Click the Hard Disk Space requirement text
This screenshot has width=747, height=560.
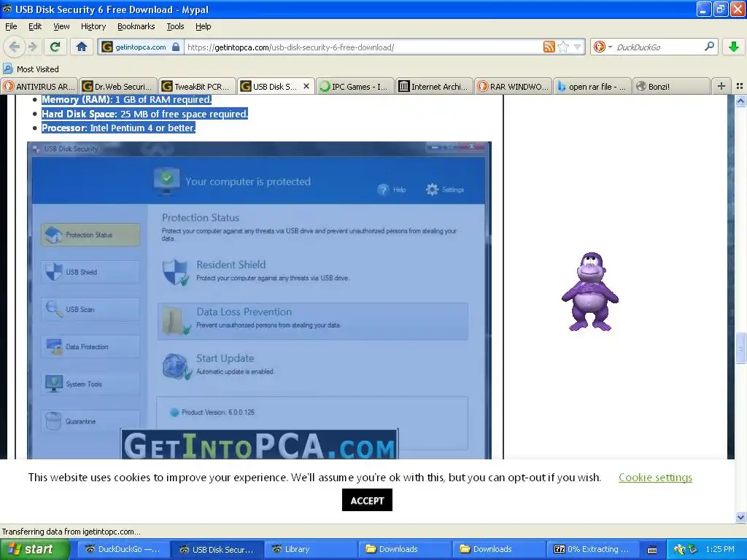coord(145,114)
